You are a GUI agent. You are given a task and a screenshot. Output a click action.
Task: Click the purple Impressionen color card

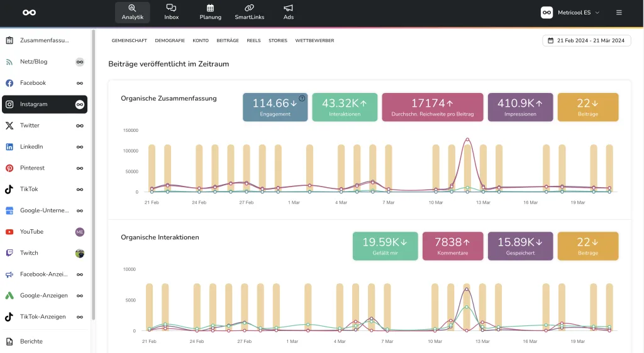click(519, 107)
